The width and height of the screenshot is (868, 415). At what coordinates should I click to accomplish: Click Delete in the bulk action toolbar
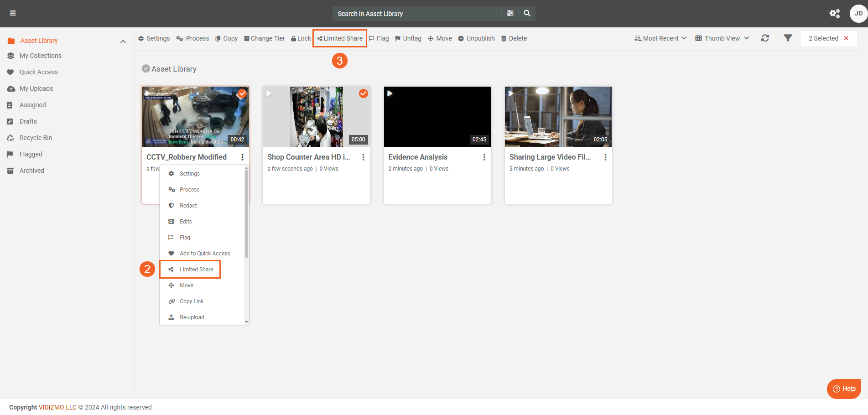tap(514, 38)
